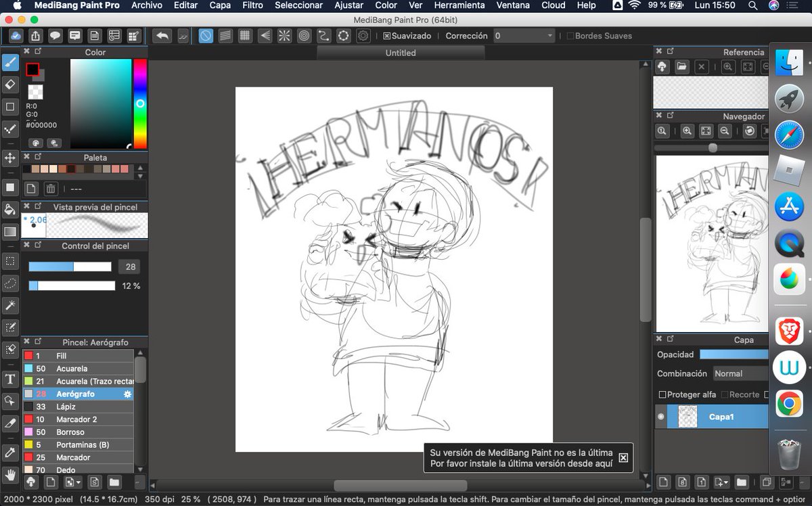The height and width of the screenshot is (506, 812).
Task: Open the Filtro menu
Action: [x=252, y=5]
